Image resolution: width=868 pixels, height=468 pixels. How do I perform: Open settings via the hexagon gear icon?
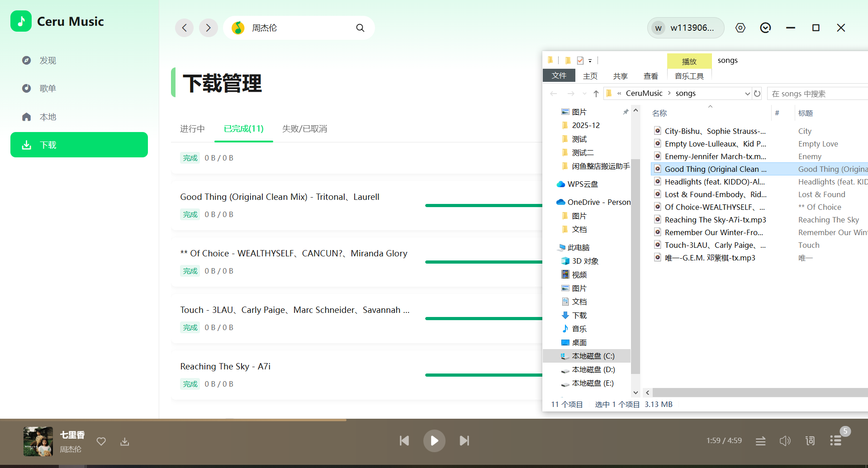740,28
